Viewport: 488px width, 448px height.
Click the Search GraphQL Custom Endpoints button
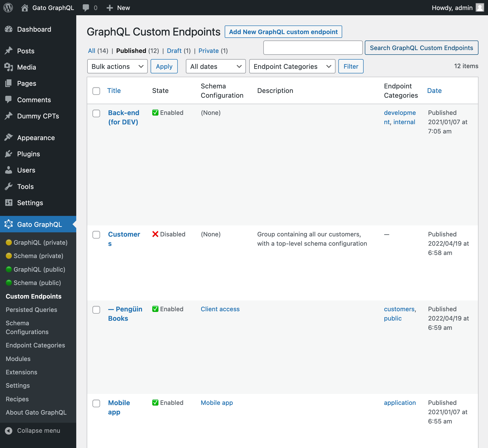(x=421, y=47)
